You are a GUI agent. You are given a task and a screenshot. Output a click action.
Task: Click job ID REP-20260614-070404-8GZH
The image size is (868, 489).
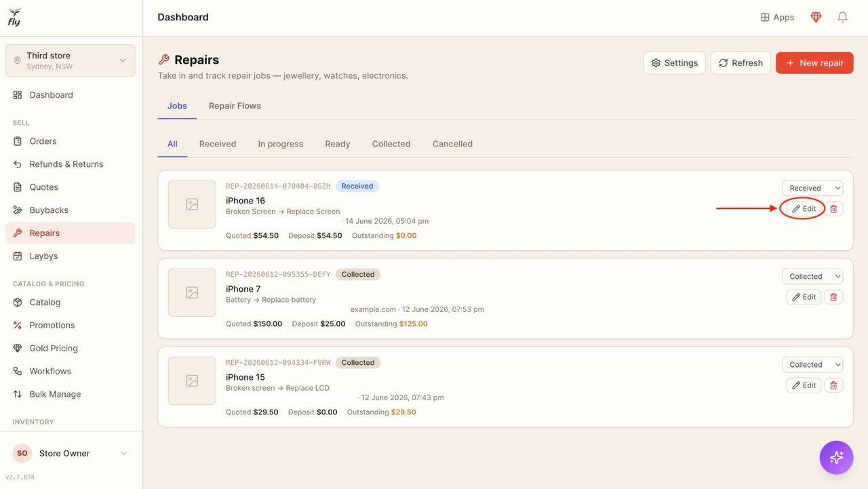tap(278, 187)
